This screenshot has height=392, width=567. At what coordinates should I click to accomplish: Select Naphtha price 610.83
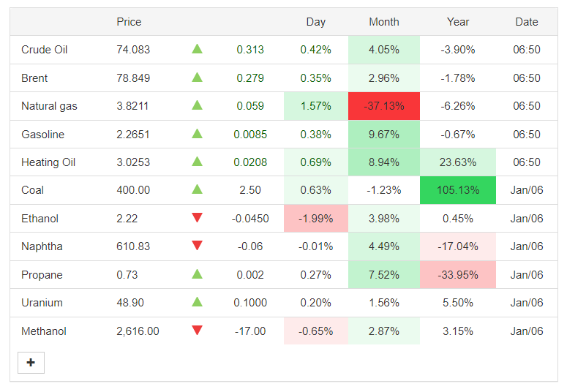133,246
